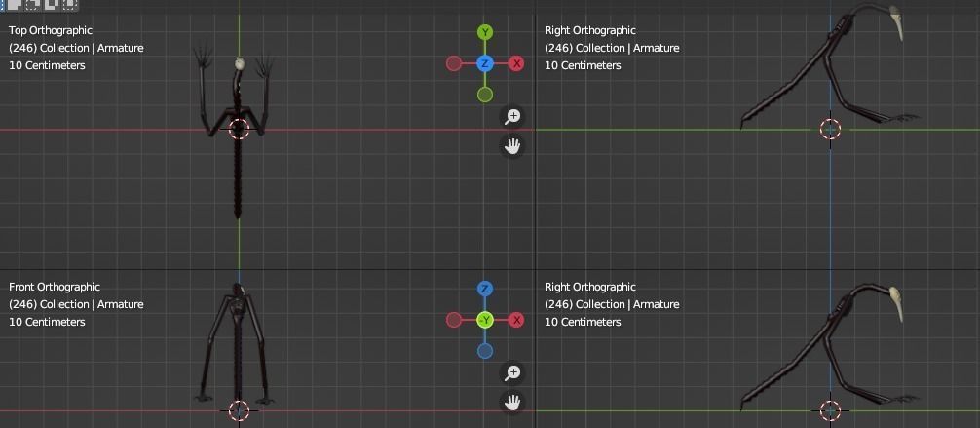Click '(246) Collection | Armature' in front viewport

coord(76,304)
